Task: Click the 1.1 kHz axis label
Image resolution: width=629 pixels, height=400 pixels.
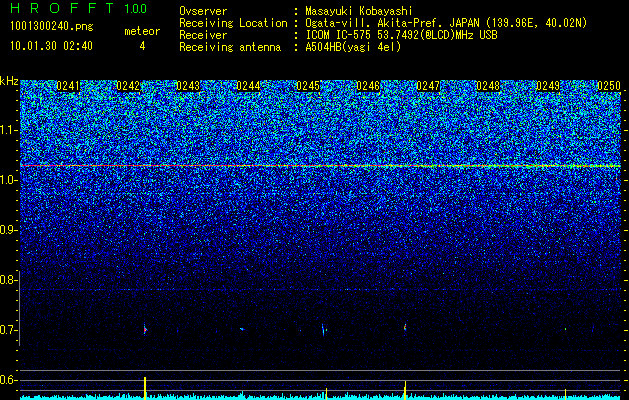Action: pyautogui.click(x=8, y=130)
